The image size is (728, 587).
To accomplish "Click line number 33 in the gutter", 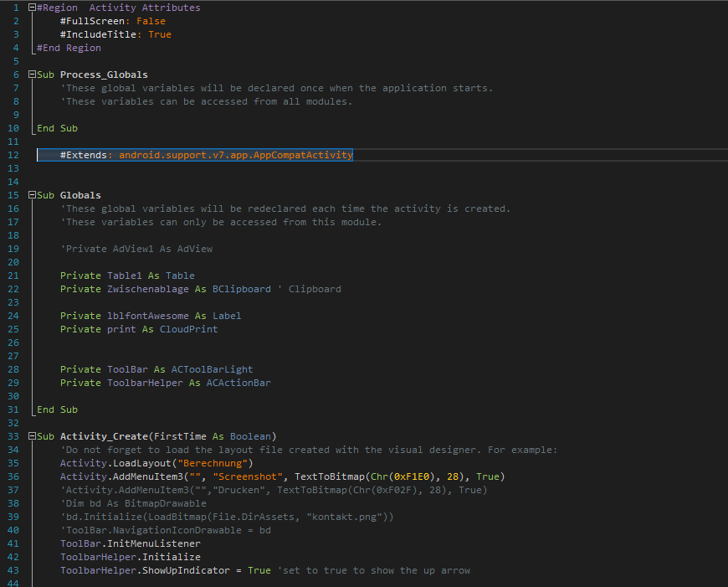I will pos(13,436).
